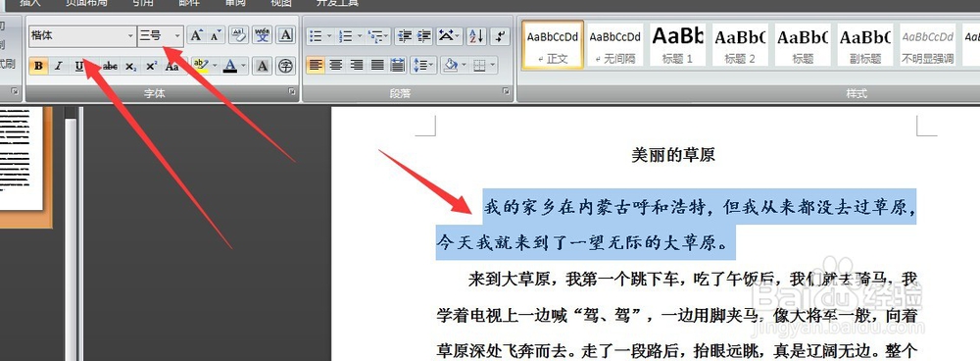Apply the yellow text highlight color
980x361 pixels.
[201, 66]
